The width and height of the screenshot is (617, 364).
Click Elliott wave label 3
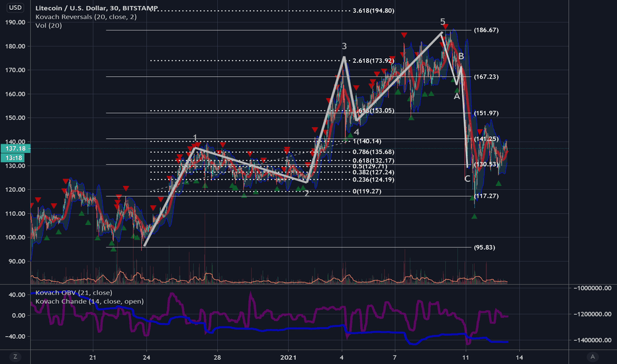(344, 46)
